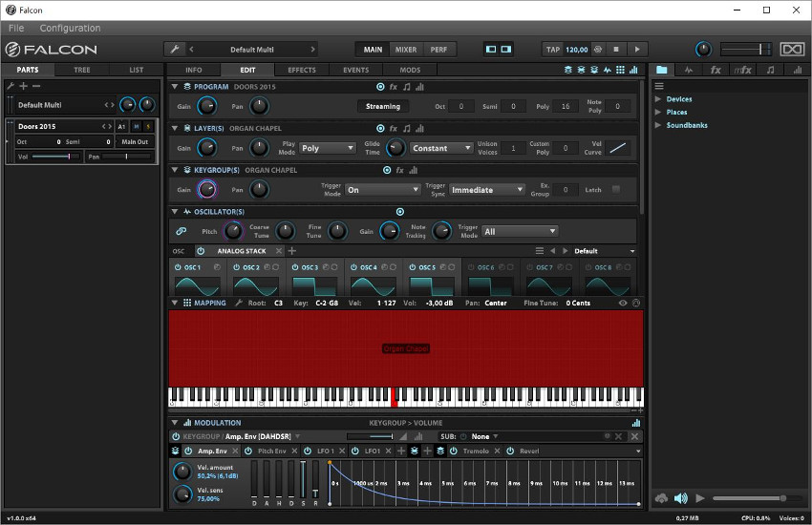Image resolution: width=812 pixels, height=525 pixels.
Task: Click the TAP tempo button
Action: coord(552,49)
